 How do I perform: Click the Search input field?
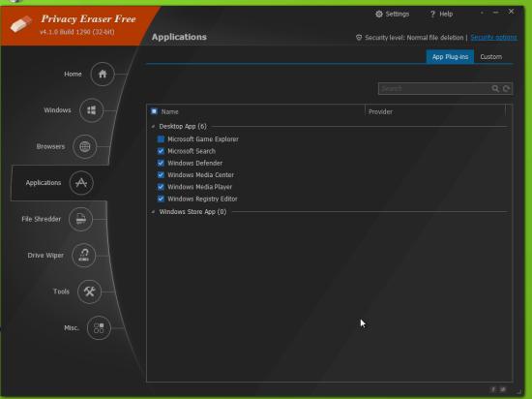[x=434, y=89]
